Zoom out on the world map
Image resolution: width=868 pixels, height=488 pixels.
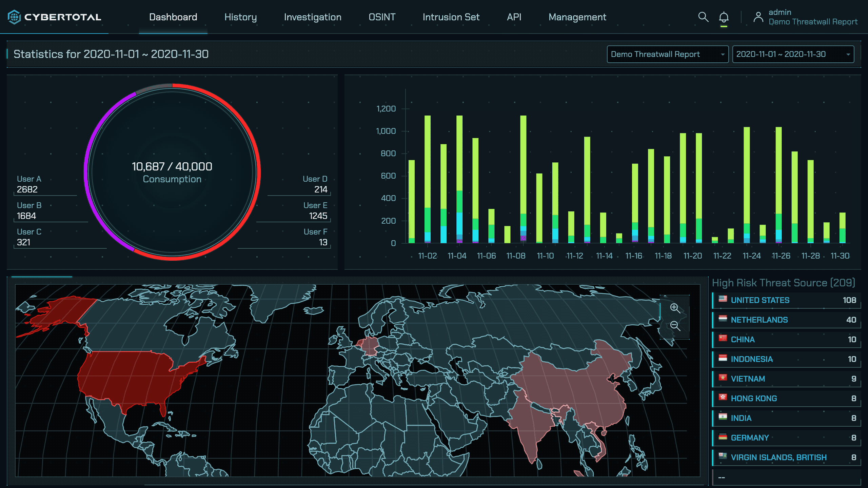pyautogui.click(x=675, y=326)
